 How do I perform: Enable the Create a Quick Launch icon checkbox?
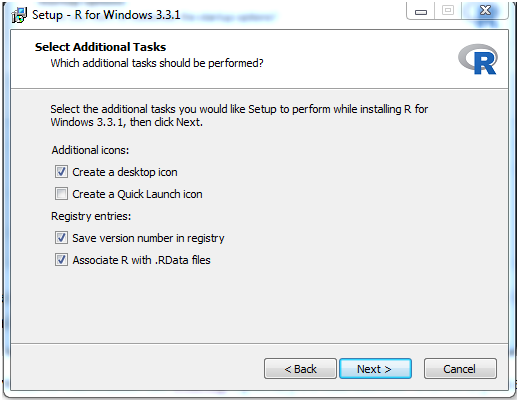click(61, 194)
